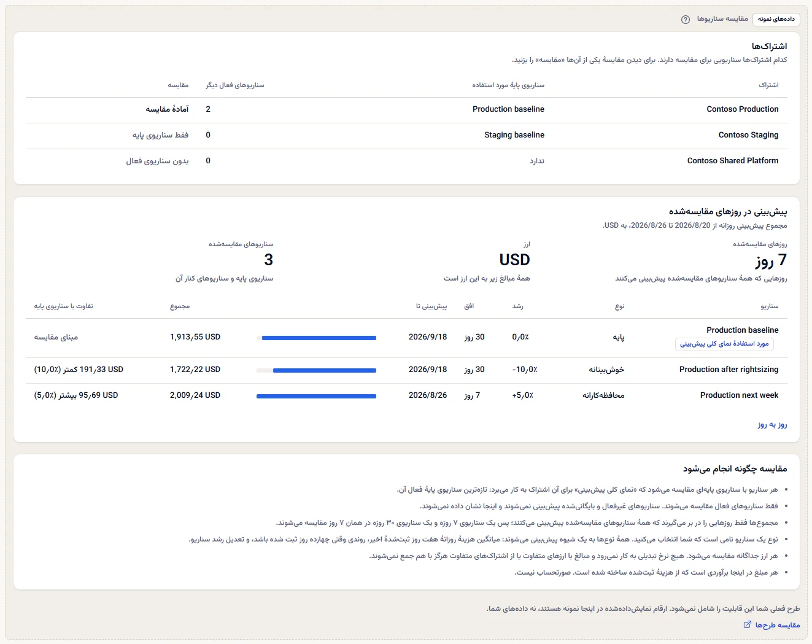The image size is (812, 644).
Task: Click the «2,009٫24 USD» total
Action: (195, 395)
